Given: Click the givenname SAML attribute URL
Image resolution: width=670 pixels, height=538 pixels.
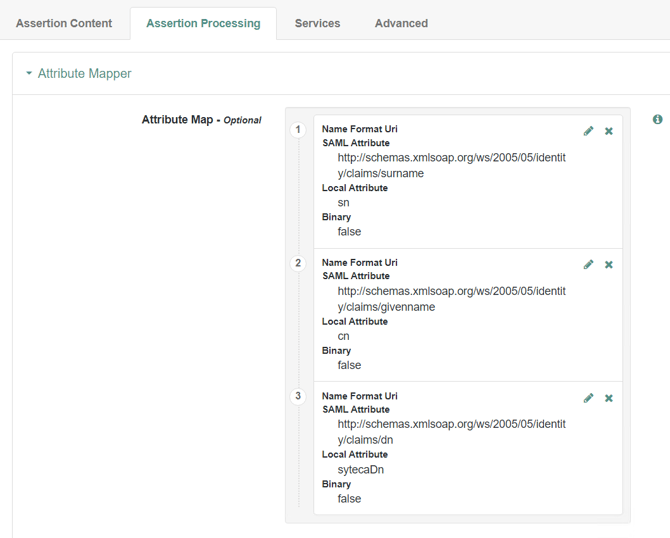Looking at the screenshot, I should click(x=451, y=299).
